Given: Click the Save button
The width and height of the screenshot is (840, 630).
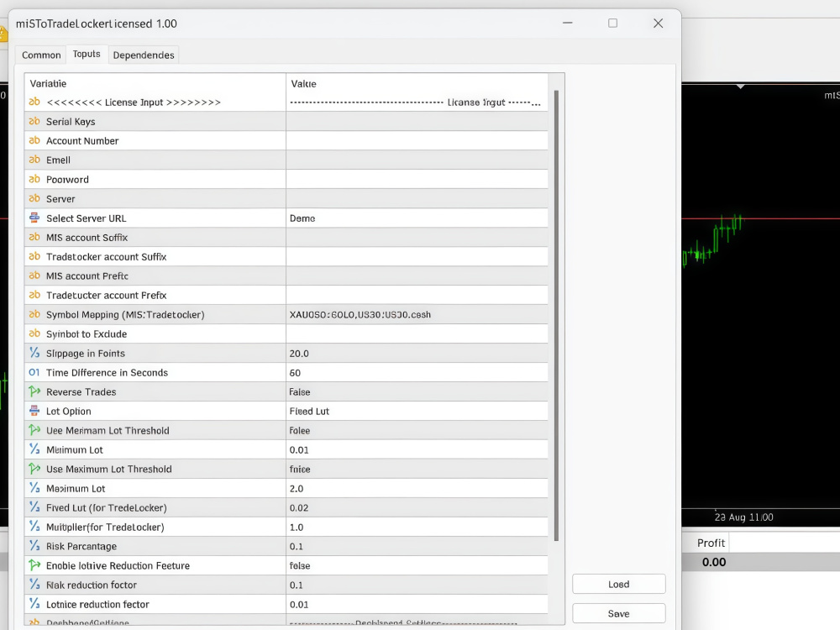Looking at the screenshot, I should click(619, 613).
